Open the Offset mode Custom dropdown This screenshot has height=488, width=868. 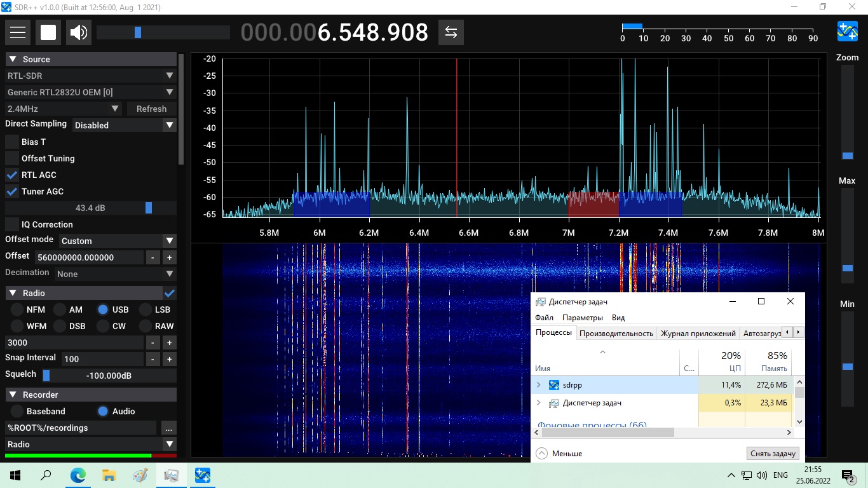point(118,241)
